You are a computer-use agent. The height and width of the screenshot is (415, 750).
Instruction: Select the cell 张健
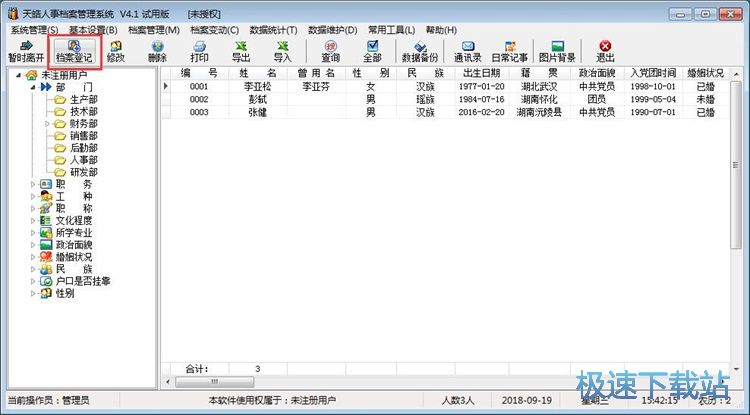258,112
